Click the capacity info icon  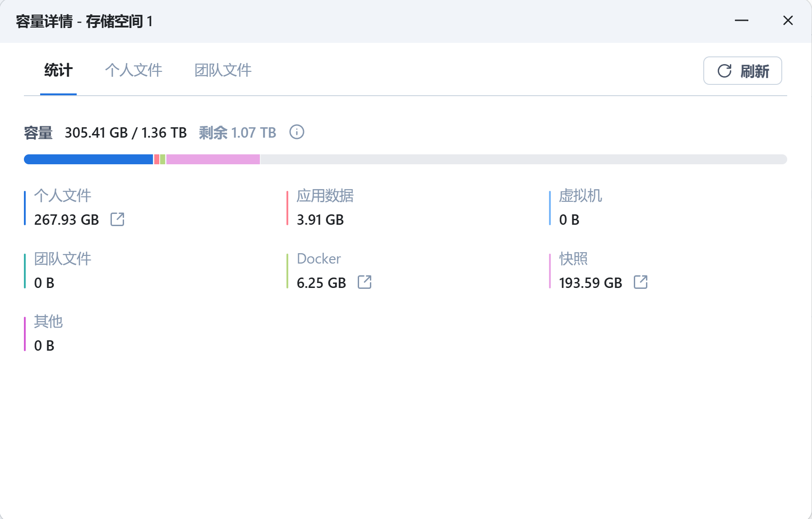(x=297, y=132)
